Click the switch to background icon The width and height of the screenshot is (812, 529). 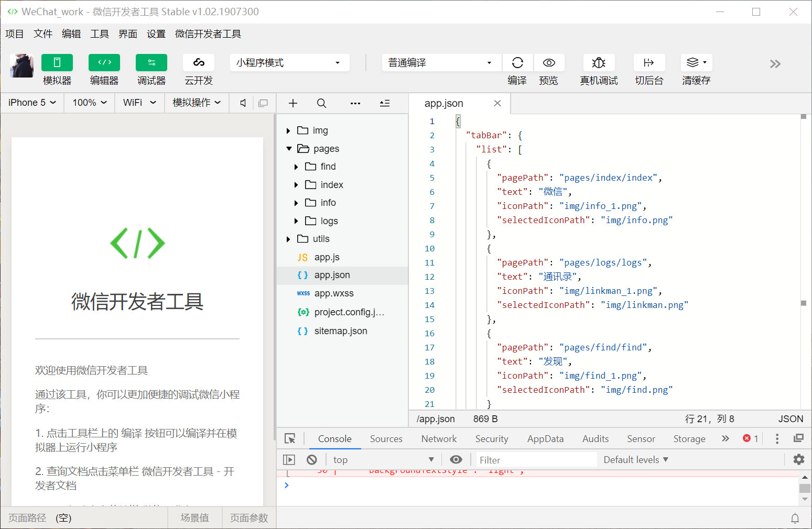pyautogui.click(x=649, y=62)
